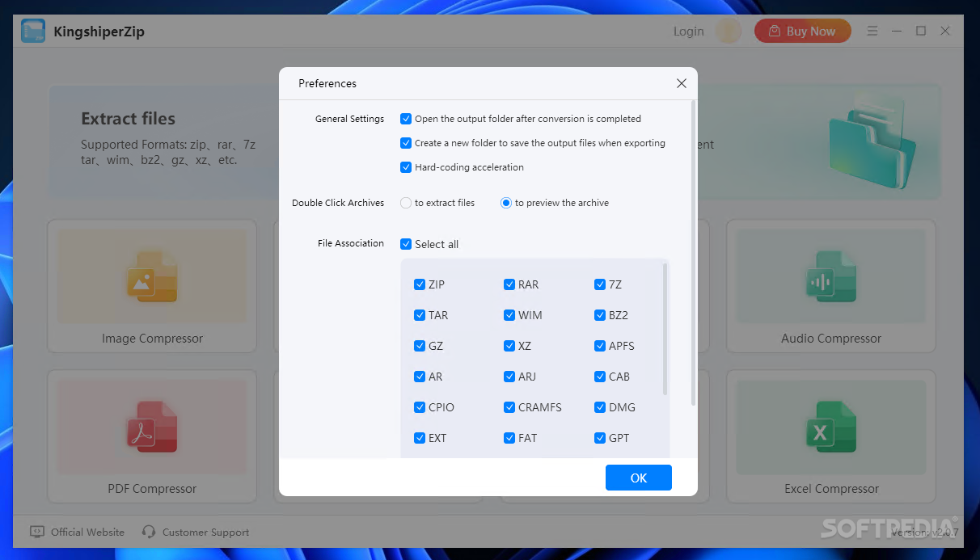
Task: Click the user avatar icon next to Login
Action: coord(729,32)
